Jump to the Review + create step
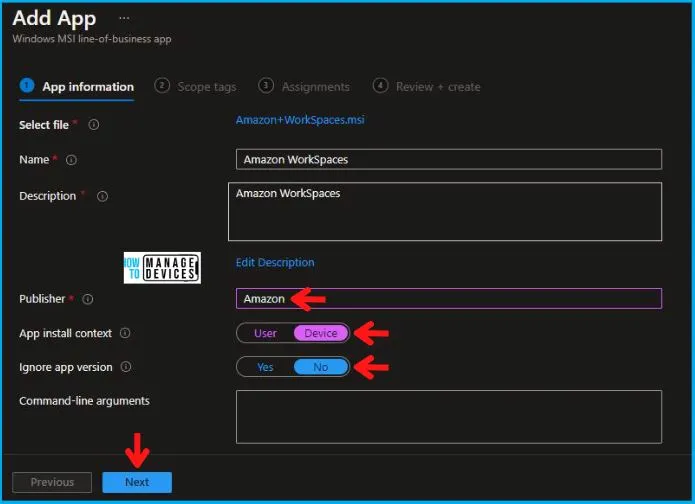The image size is (695, 504). [x=426, y=86]
